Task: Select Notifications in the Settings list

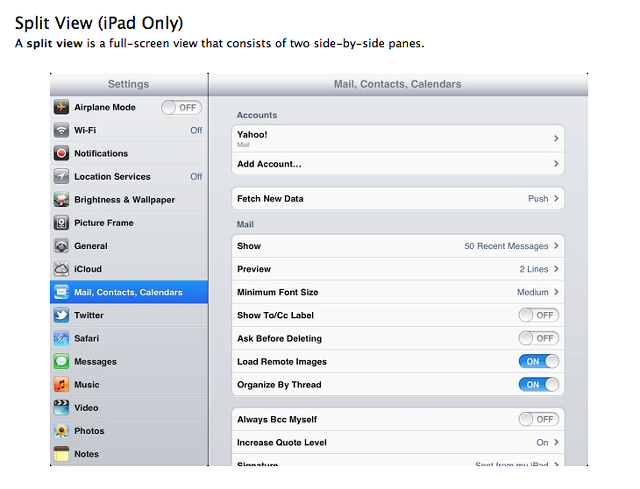Action: coord(129,153)
